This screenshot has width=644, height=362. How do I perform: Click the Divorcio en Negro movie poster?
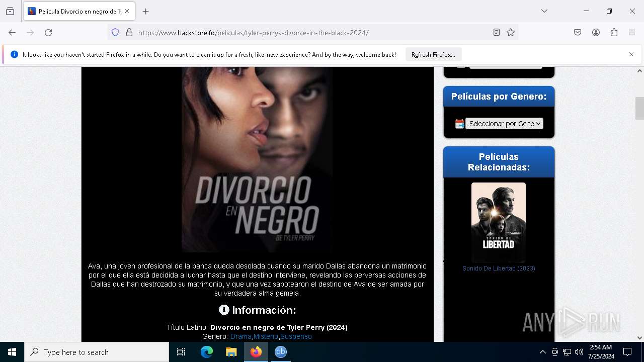[257, 159]
